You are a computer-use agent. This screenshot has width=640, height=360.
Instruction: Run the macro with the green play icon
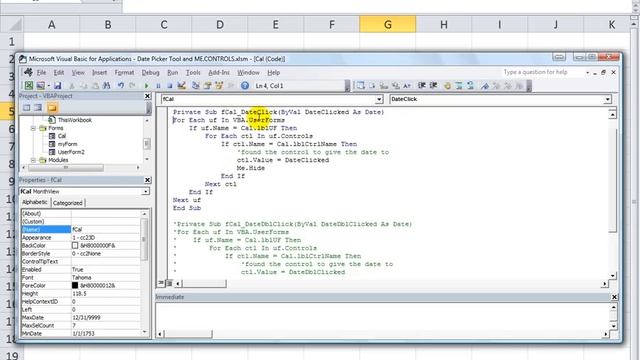coord(147,85)
